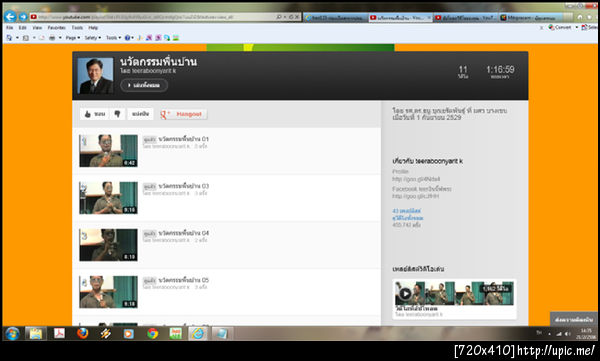Click the Read mail icon in command bar
Screen dimensions: 600x361
point(42,38)
